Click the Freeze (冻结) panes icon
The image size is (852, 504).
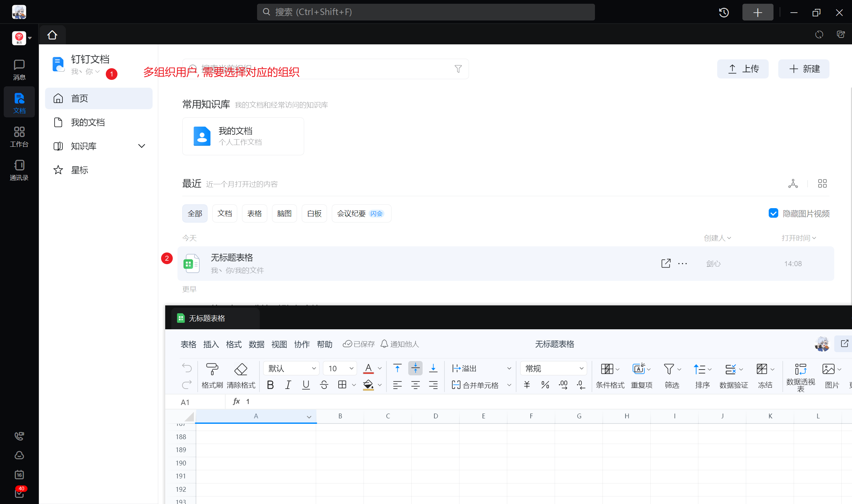[x=762, y=369]
